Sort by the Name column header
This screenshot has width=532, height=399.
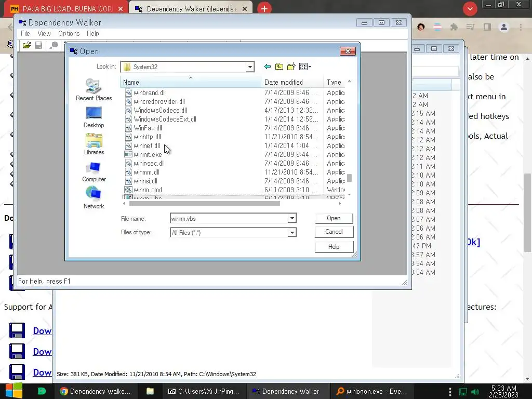click(x=190, y=82)
